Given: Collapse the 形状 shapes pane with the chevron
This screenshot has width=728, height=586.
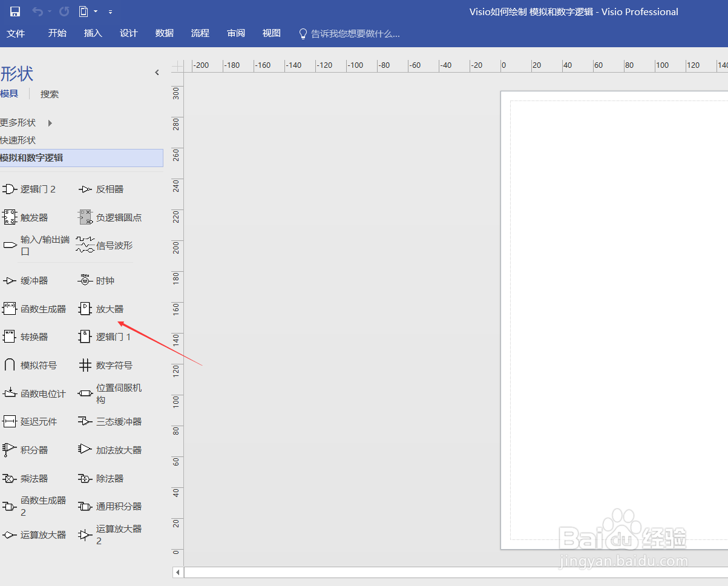Looking at the screenshot, I should (157, 73).
